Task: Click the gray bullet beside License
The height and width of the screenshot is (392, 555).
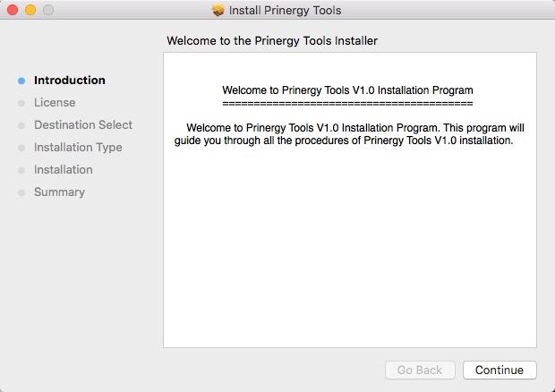Action: (x=21, y=103)
